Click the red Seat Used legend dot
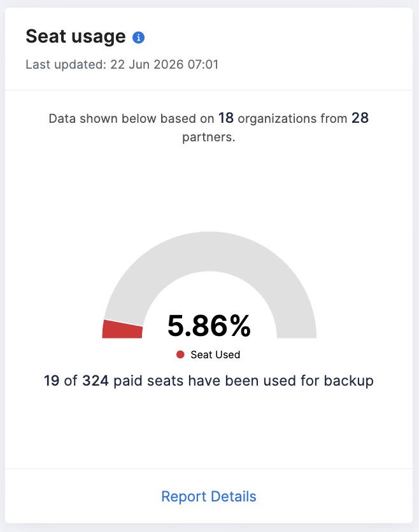This screenshot has height=532, width=419. 180,354
